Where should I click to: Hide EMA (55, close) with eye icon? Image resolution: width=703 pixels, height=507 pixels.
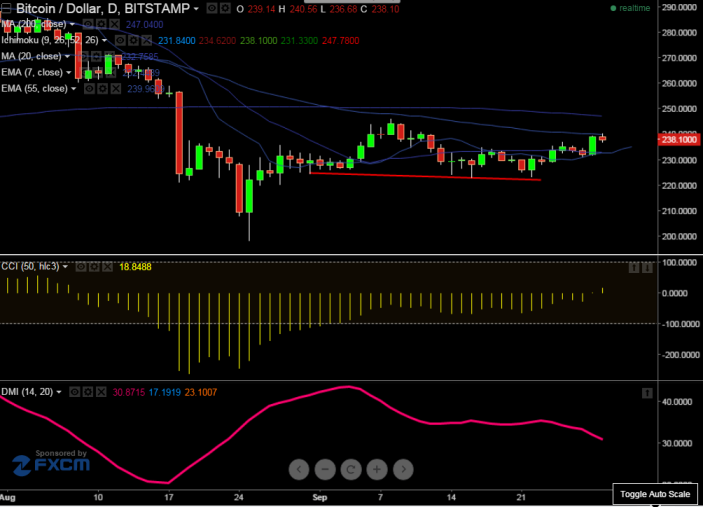(89, 89)
